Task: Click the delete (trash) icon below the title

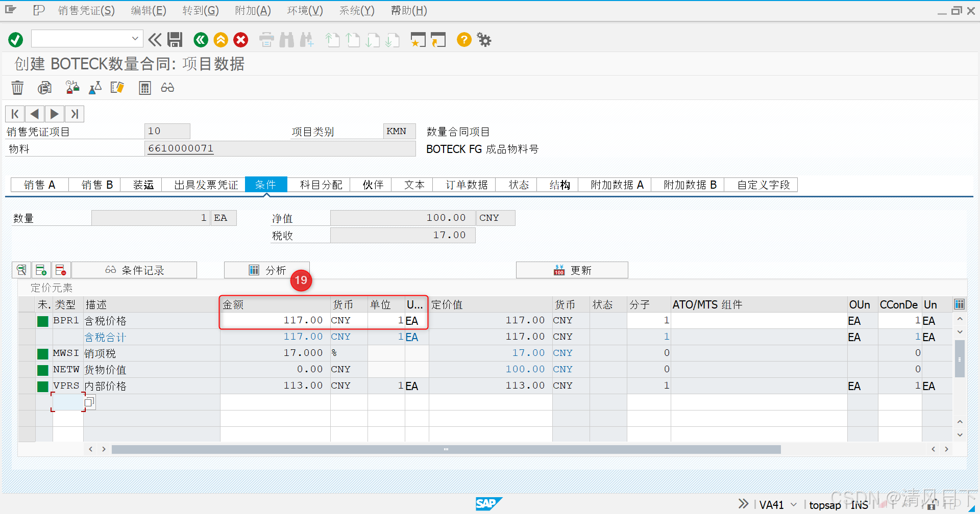Action: point(17,88)
